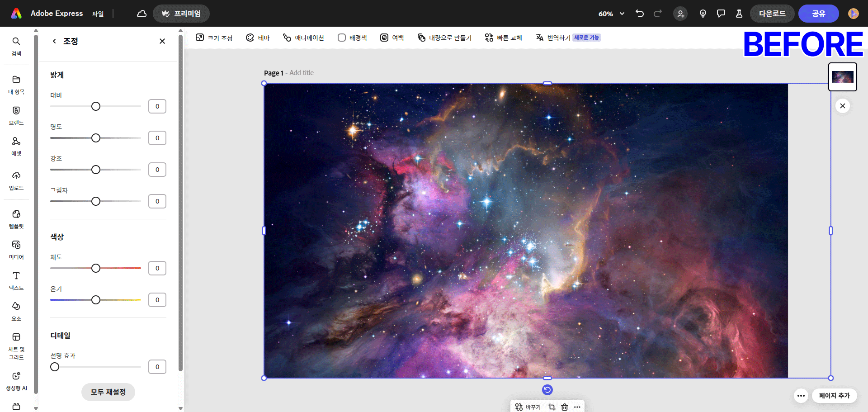This screenshot has width=868, height=412.
Task: Click Add title next to Page 1
Action: [302, 73]
